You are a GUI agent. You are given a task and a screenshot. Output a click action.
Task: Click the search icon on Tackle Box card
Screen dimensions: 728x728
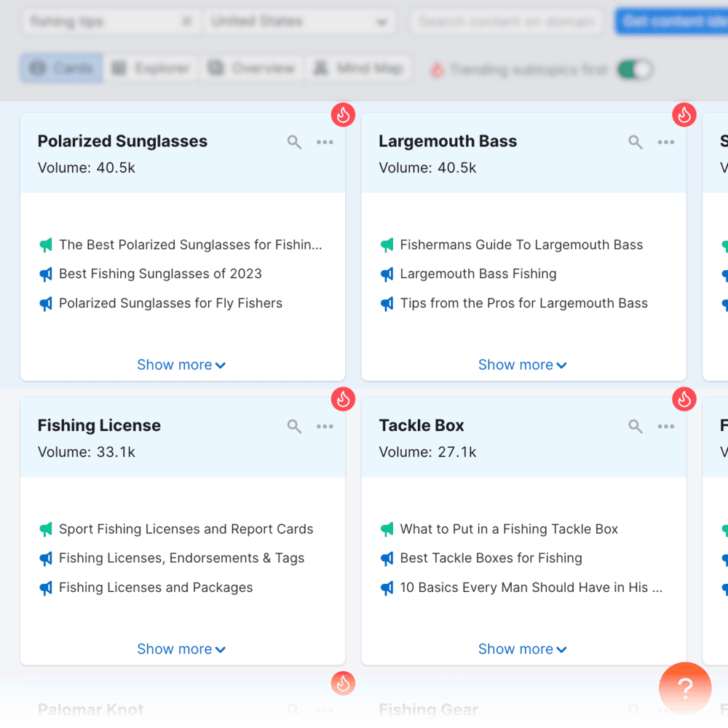click(x=635, y=426)
